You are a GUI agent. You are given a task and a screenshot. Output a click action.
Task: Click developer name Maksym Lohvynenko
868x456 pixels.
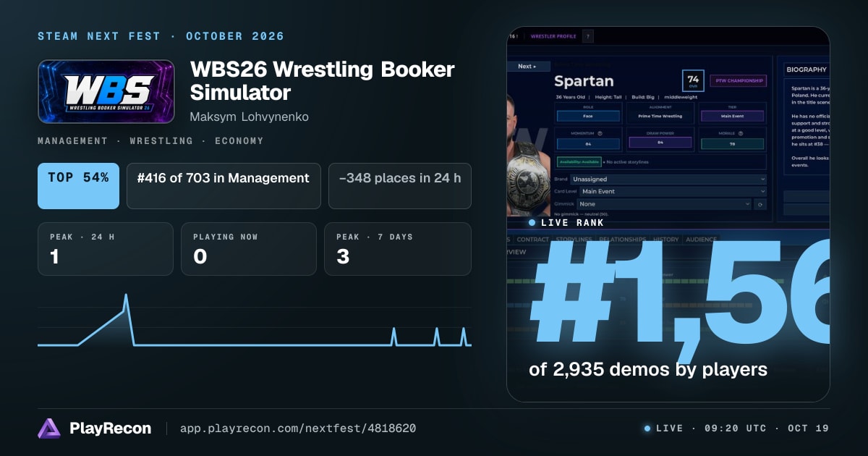click(249, 117)
